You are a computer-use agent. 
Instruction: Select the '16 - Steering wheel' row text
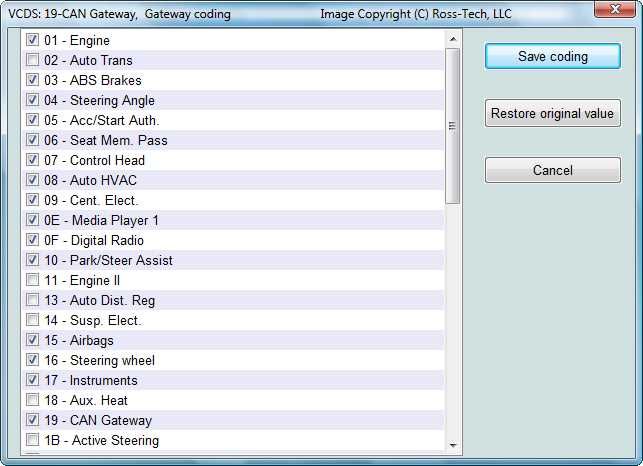pyautogui.click(x=100, y=361)
